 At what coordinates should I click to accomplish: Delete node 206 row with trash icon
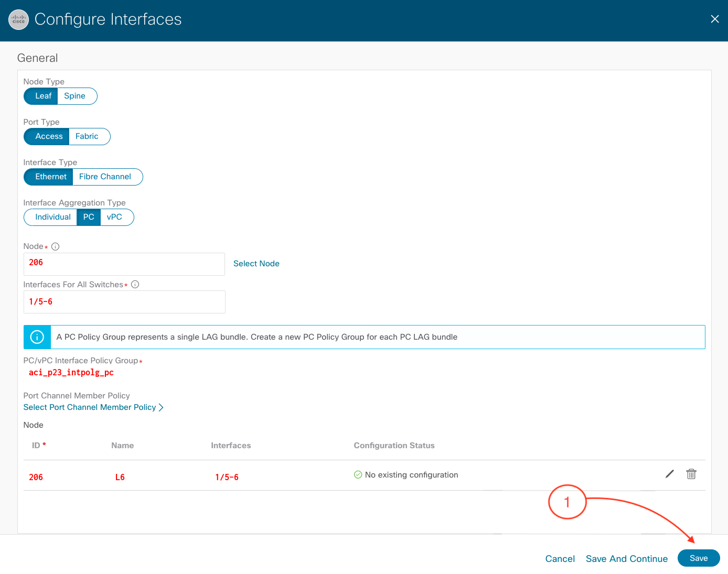click(691, 474)
